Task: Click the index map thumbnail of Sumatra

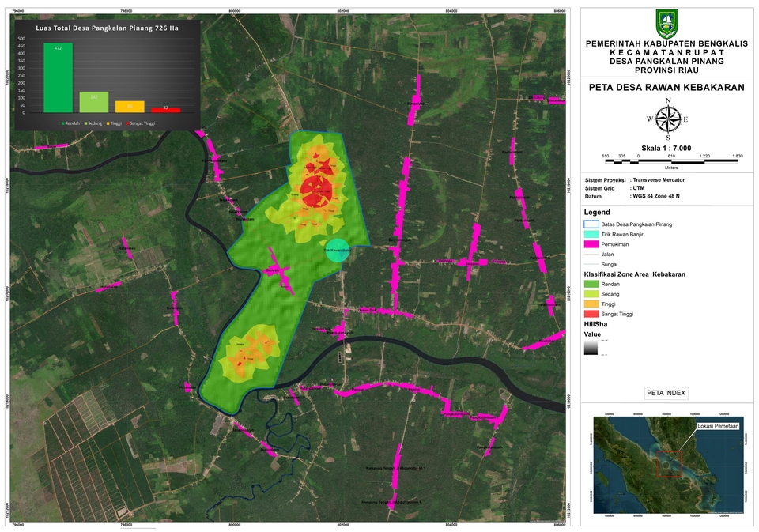Action: 669,465
